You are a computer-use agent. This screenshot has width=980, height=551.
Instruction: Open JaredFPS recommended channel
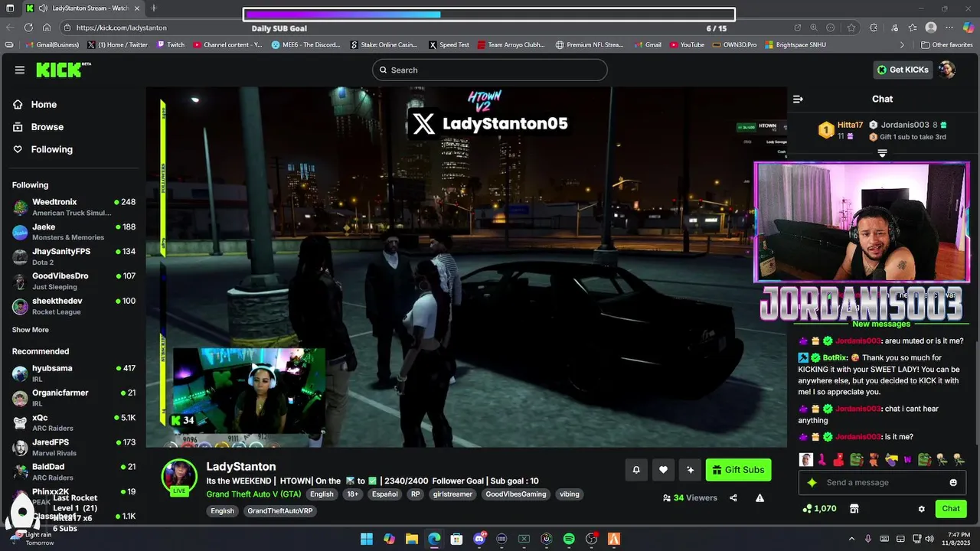click(74, 447)
